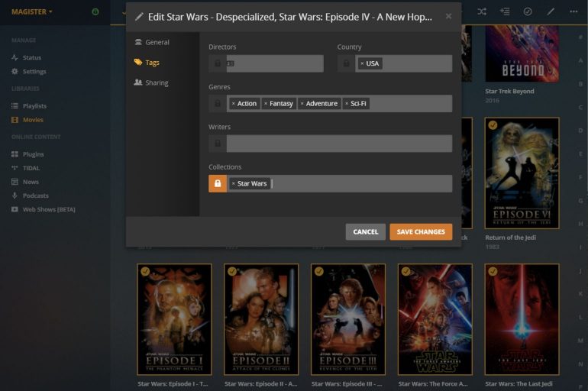Viewport: 588px width, 391px height.
Task: Remove the Action genre tag
Action: [x=234, y=104]
